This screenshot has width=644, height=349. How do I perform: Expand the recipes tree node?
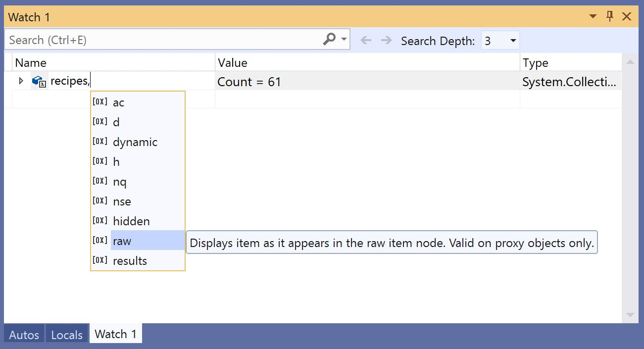[x=20, y=81]
